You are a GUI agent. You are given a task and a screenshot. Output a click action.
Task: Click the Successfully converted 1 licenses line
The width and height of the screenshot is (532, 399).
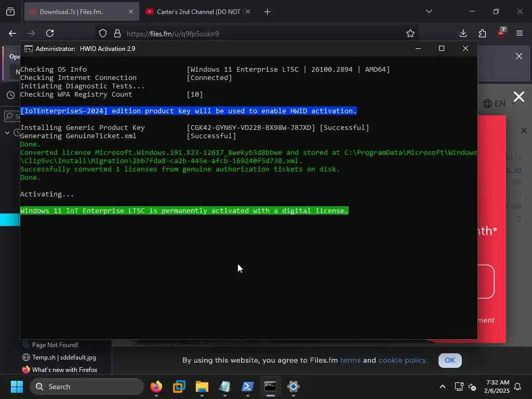(180, 169)
